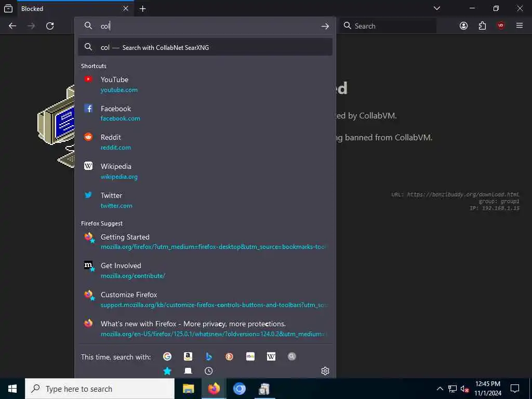Open the Windows Start menu

pos(12,389)
